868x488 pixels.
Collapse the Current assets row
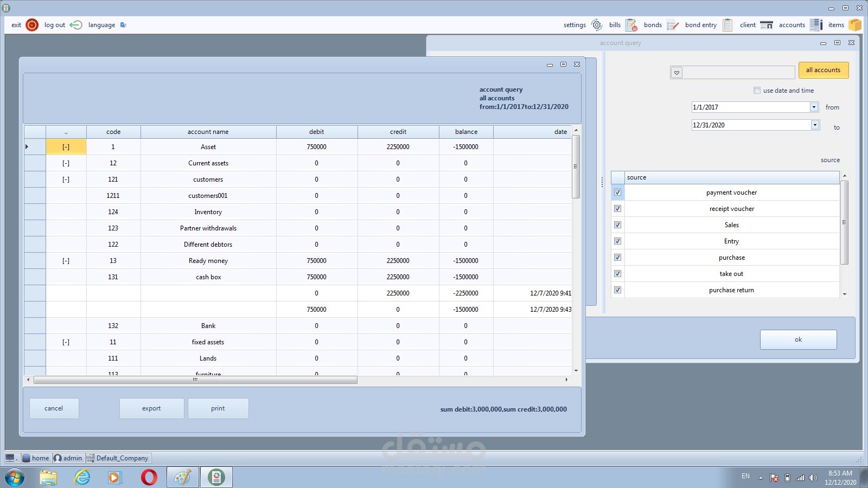click(66, 163)
